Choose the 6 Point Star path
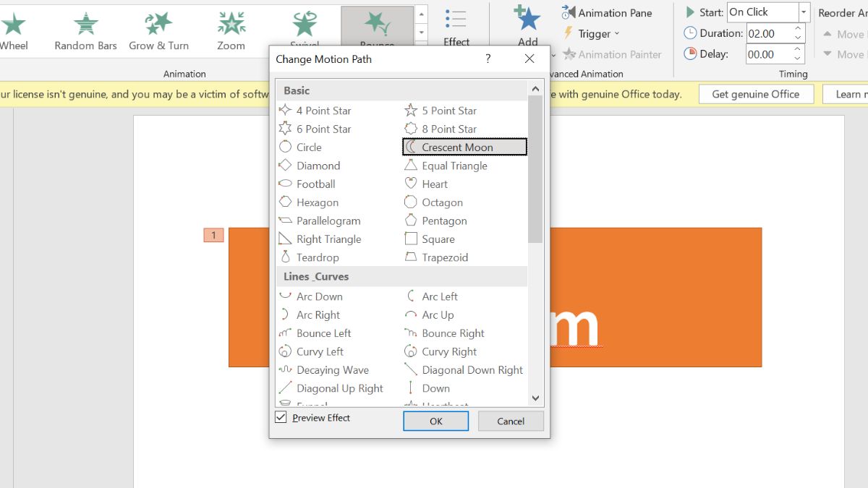Viewport: 868px width, 488px height. click(315, 129)
